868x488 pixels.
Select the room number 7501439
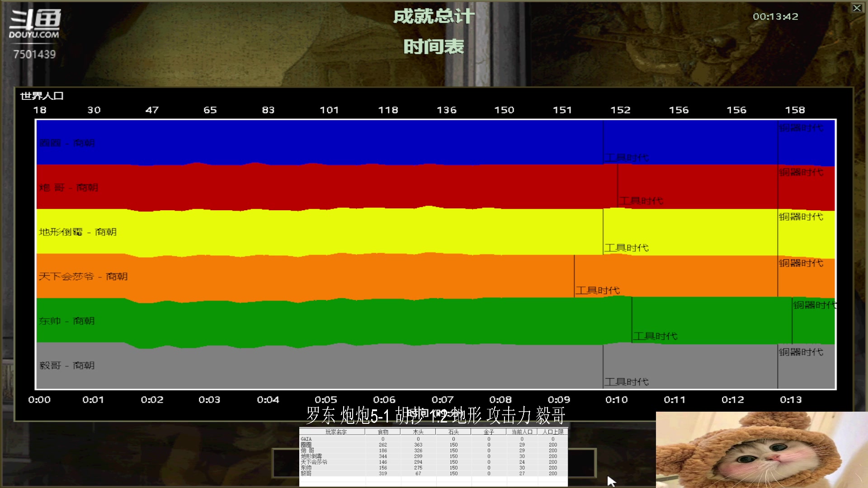pos(34,54)
